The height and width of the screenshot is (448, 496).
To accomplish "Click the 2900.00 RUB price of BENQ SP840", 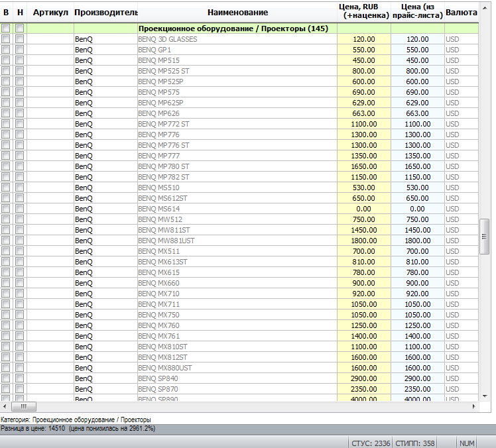I will [364, 378].
